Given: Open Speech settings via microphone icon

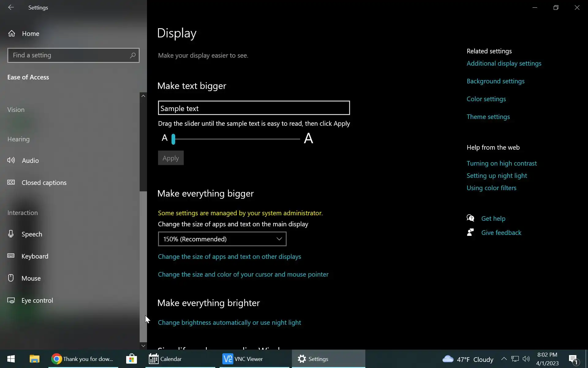Looking at the screenshot, I should [11, 234].
